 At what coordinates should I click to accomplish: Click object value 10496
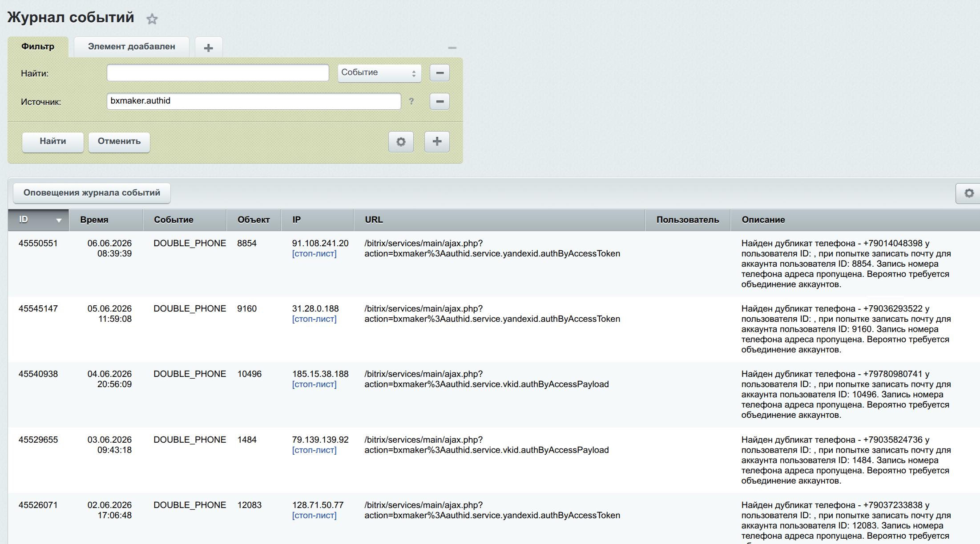[x=250, y=374]
